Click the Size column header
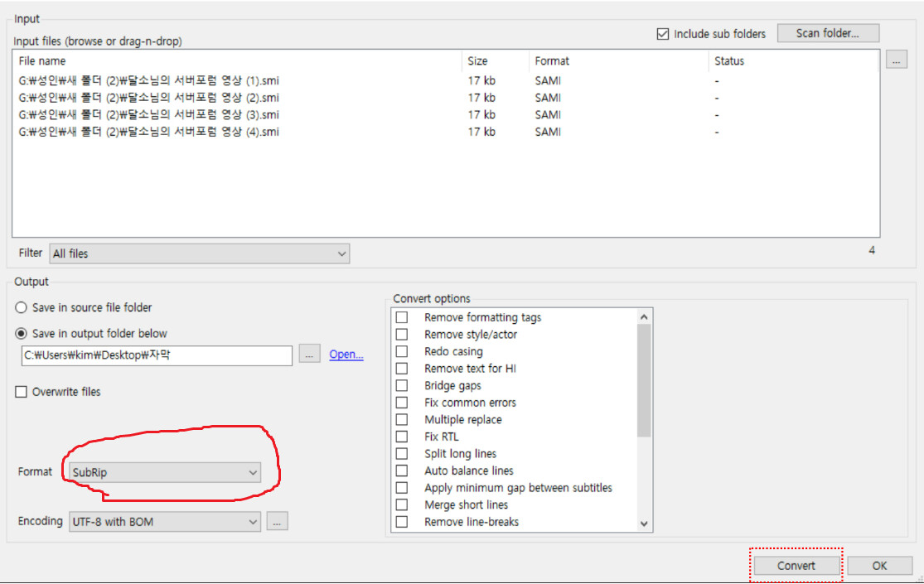924x584 pixels. click(x=496, y=60)
